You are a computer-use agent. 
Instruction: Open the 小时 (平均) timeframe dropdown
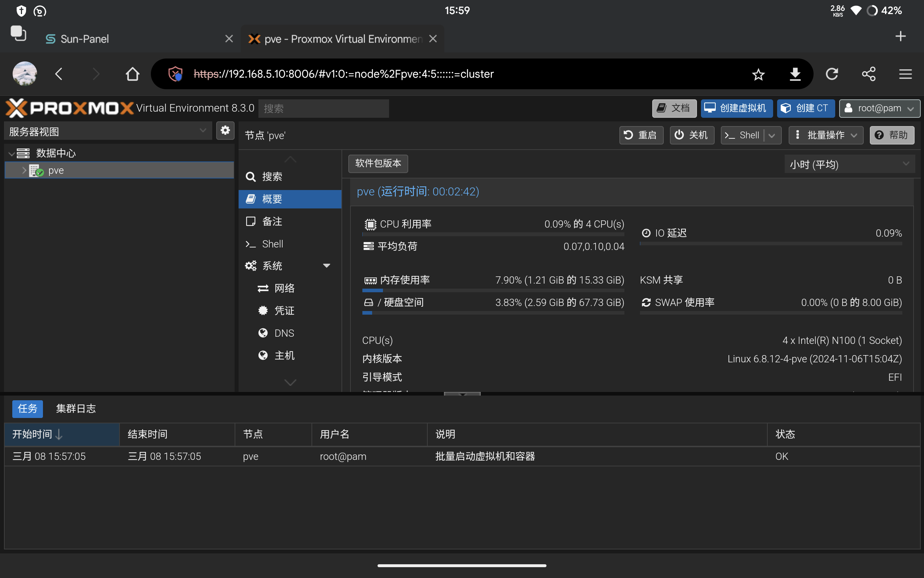(x=850, y=164)
